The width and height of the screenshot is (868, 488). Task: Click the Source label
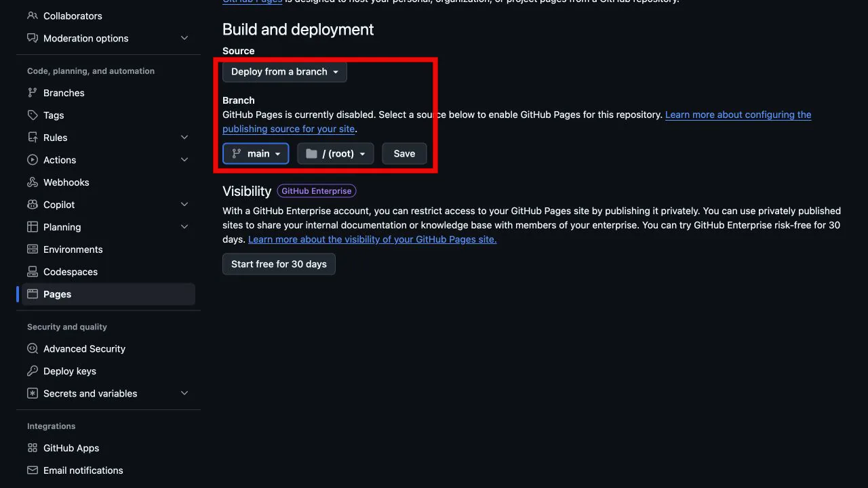pos(239,51)
